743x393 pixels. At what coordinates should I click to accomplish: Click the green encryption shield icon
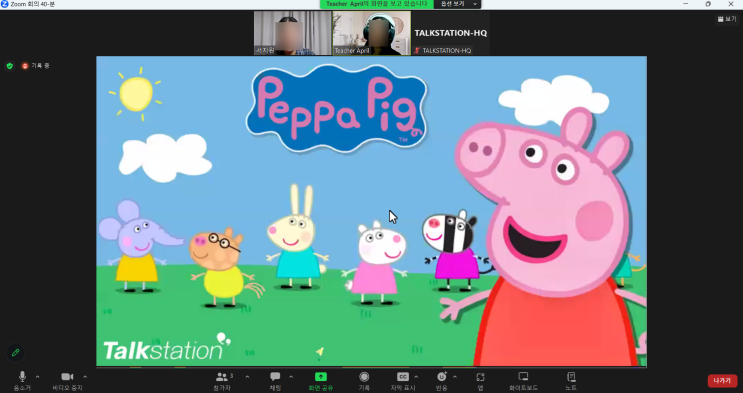point(10,66)
